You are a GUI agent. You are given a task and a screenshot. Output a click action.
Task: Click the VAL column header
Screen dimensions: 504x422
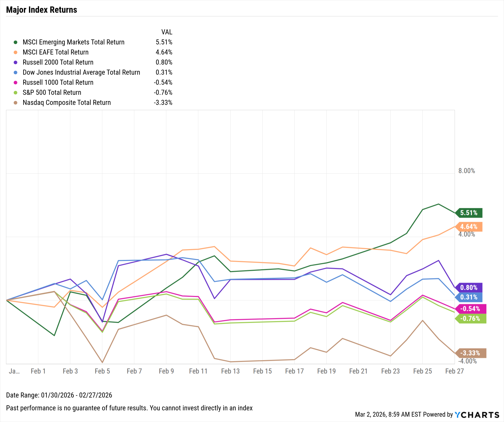click(x=167, y=32)
